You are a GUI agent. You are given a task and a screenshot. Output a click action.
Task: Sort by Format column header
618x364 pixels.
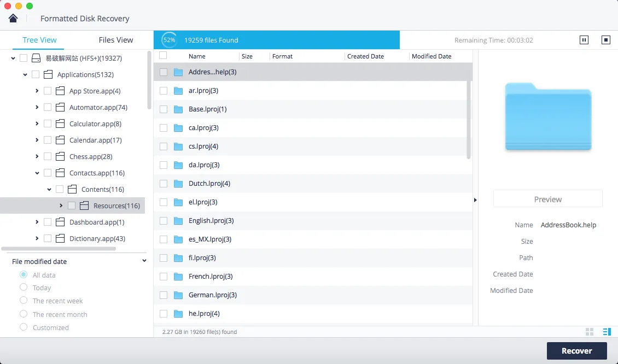282,56
